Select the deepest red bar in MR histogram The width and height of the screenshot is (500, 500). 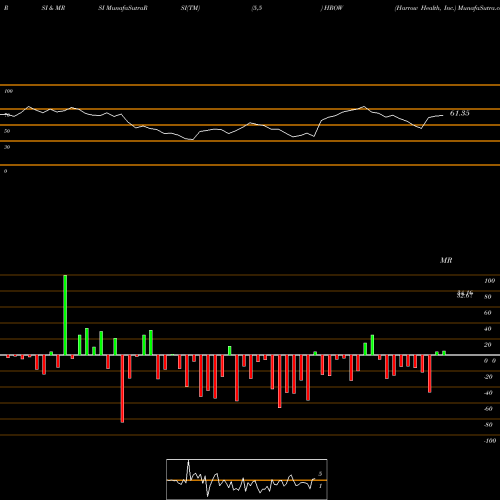point(122,389)
